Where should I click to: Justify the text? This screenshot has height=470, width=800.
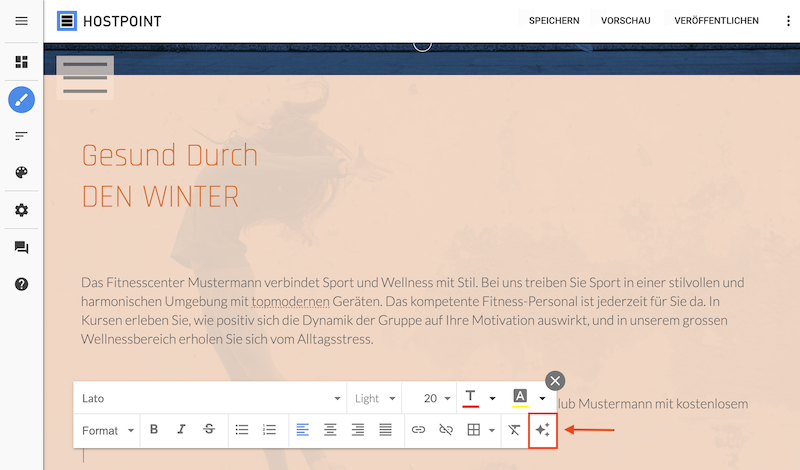386,430
